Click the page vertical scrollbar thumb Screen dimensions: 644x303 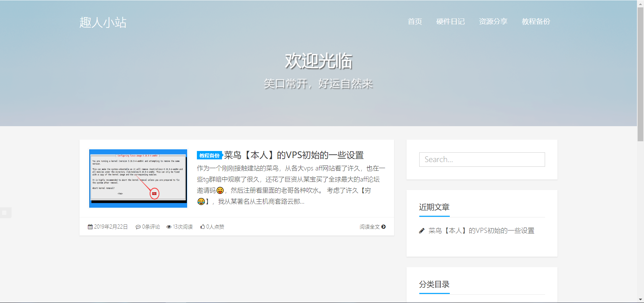point(640,74)
